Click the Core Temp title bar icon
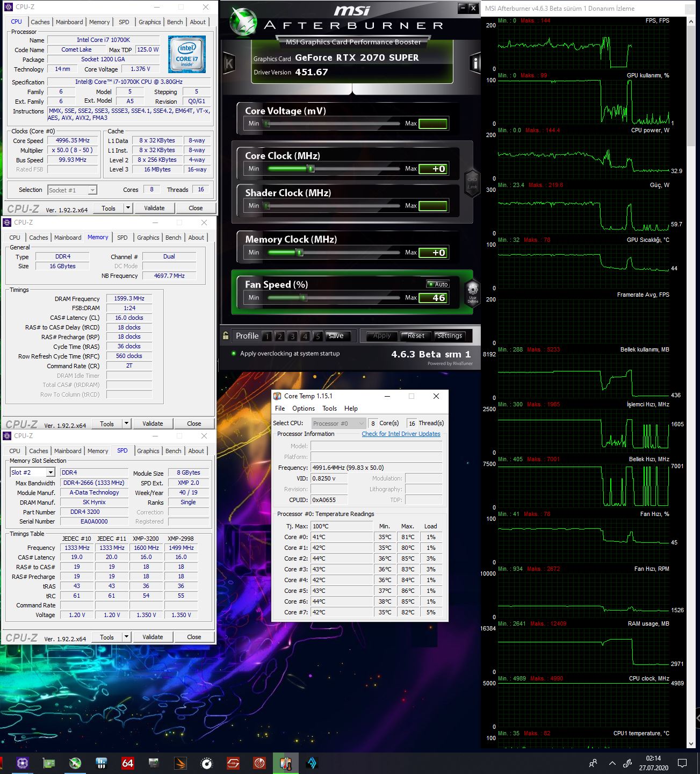The image size is (700, 774). [x=277, y=396]
